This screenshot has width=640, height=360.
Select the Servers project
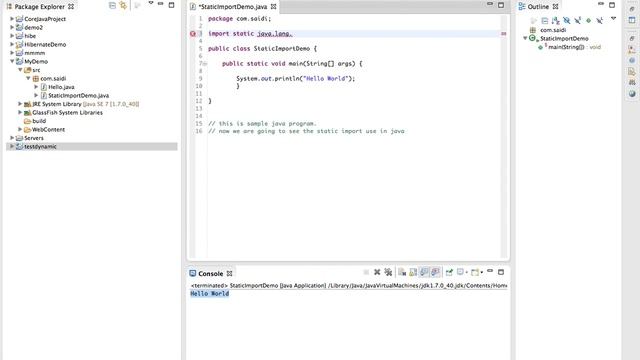(x=33, y=138)
